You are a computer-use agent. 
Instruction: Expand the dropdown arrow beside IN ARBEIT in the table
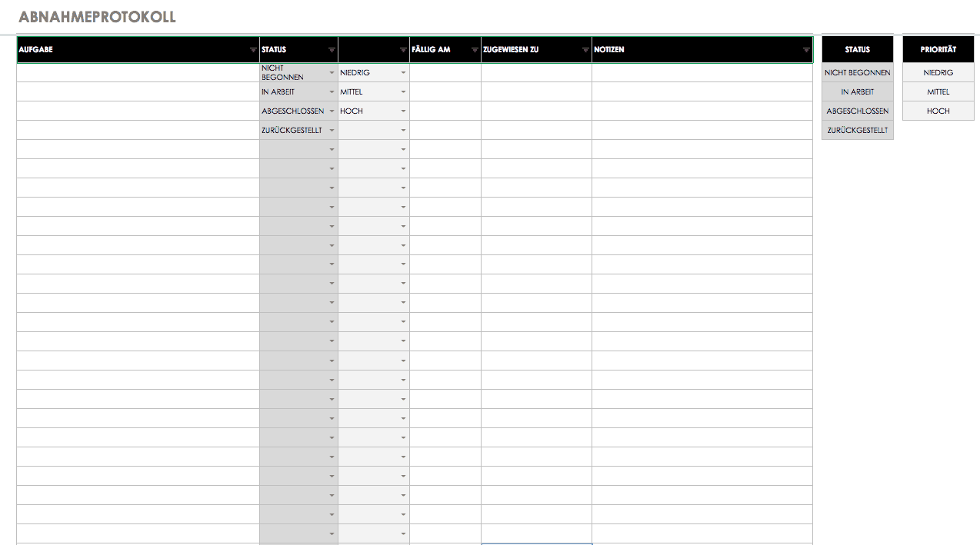point(332,92)
